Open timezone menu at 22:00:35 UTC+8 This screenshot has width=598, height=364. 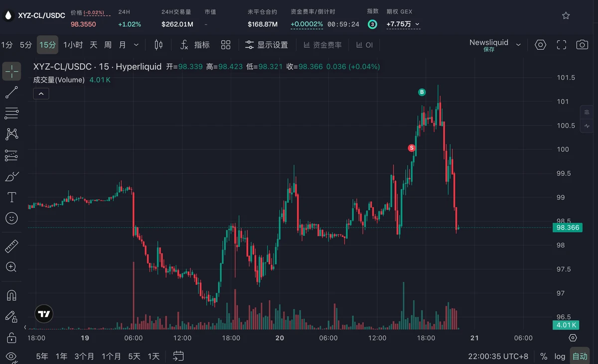coord(498,357)
